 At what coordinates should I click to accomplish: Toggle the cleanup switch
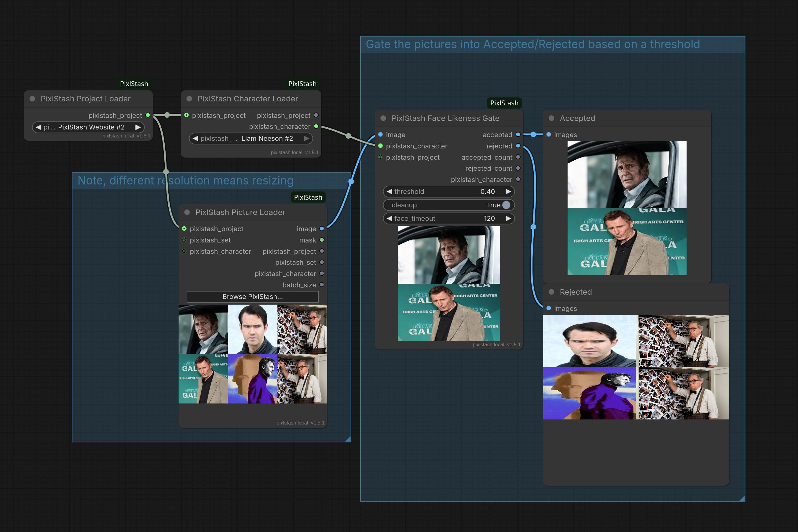click(506, 205)
